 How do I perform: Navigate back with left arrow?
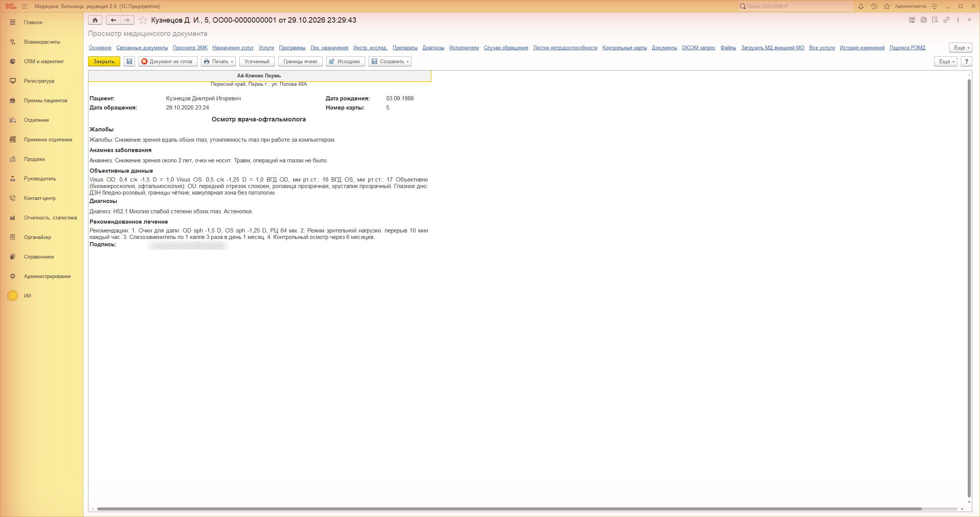pyautogui.click(x=113, y=20)
